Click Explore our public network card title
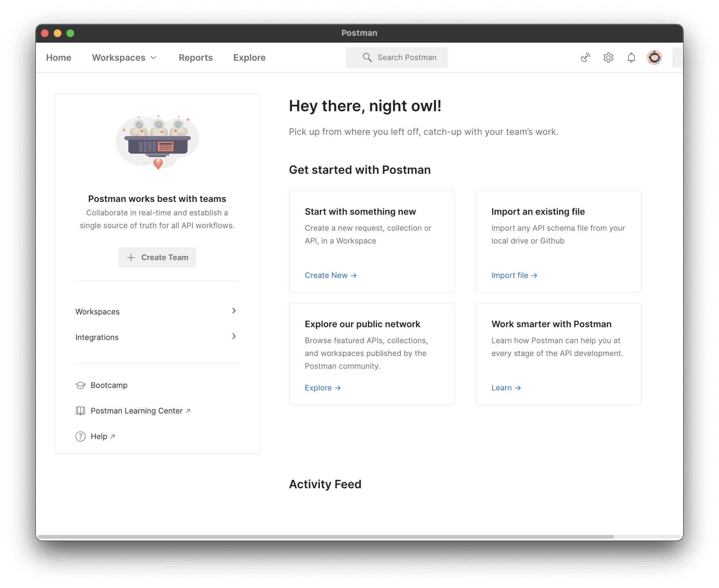This screenshot has height=588, width=719. 362,324
